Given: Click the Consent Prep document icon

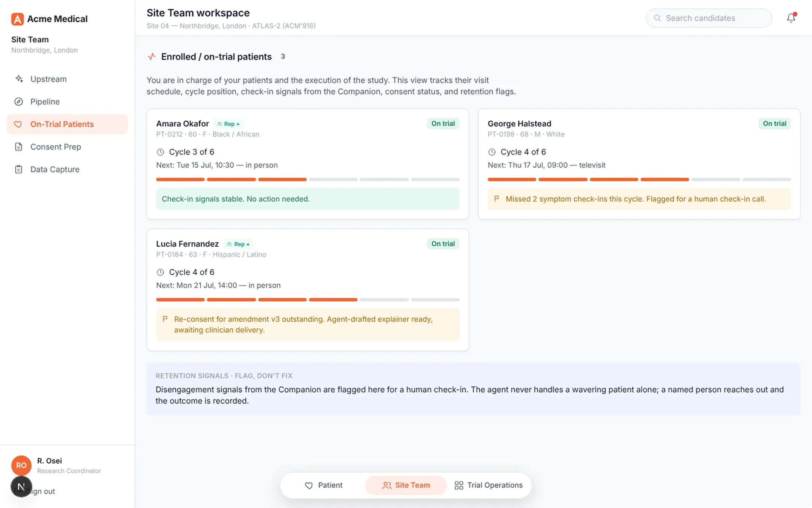Looking at the screenshot, I should (19, 147).
